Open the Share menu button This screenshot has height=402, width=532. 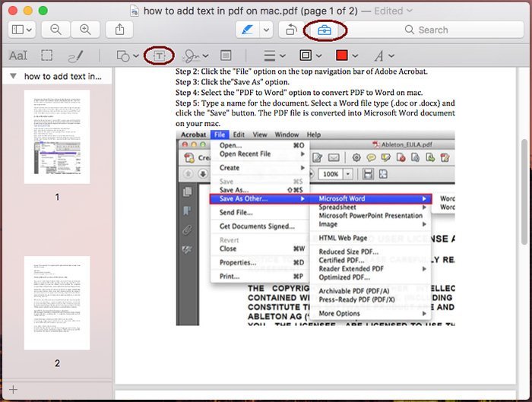[x=119, y=30]
